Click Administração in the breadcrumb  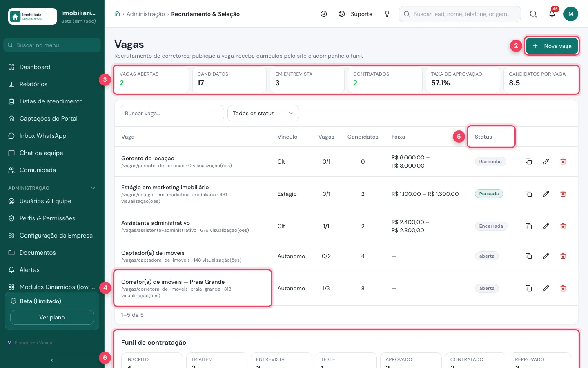coord(146,14)
